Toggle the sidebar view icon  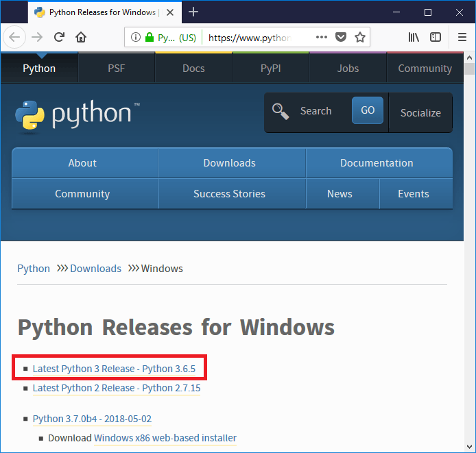(436, 37)
